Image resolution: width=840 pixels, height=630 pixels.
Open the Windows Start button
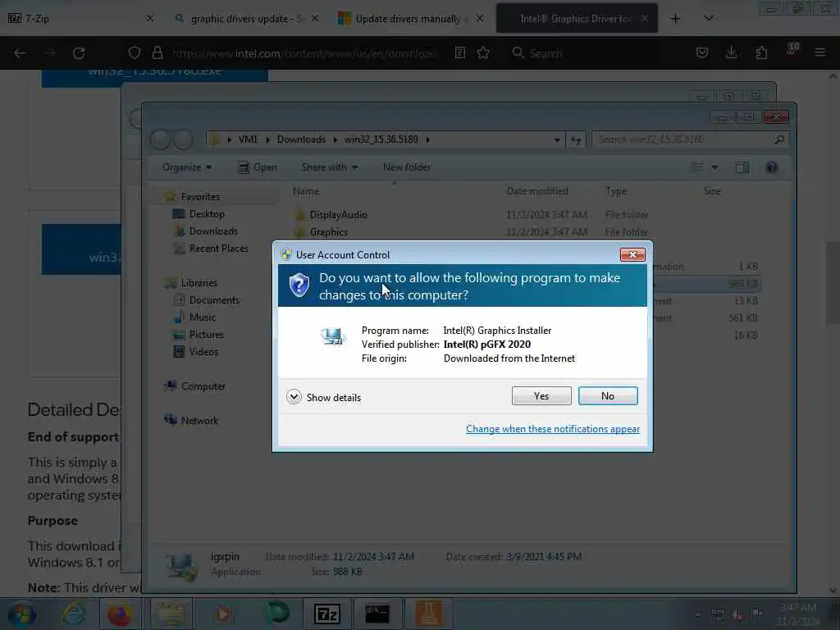(22, 614)
